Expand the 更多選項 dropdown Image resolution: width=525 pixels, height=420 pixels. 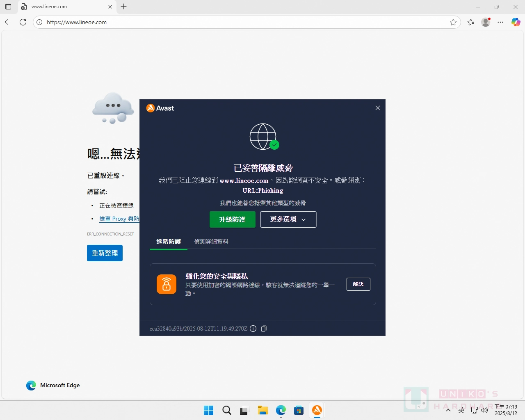(288, 219)
